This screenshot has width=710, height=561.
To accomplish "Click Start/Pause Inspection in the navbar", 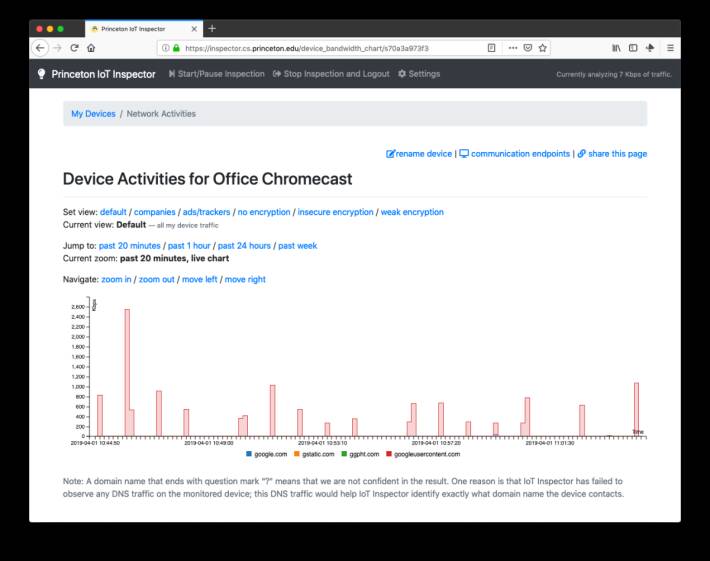I will (x=216, y=74).
